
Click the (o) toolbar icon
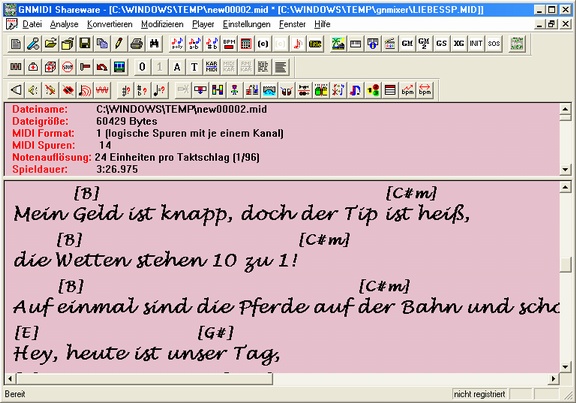click(263, 44)
